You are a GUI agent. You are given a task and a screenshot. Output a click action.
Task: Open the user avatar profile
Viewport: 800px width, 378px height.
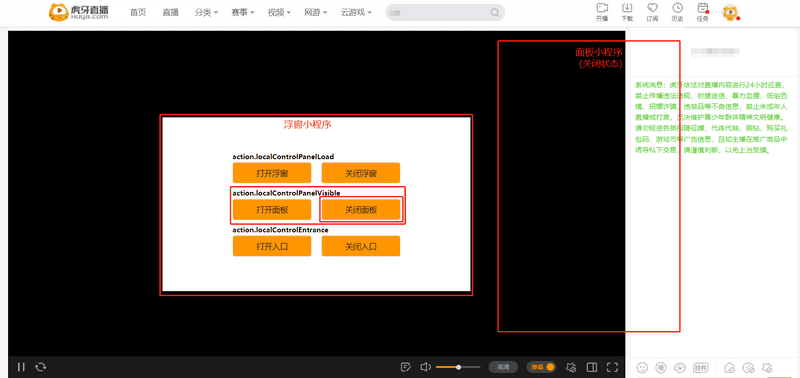(x=731, y=12)
